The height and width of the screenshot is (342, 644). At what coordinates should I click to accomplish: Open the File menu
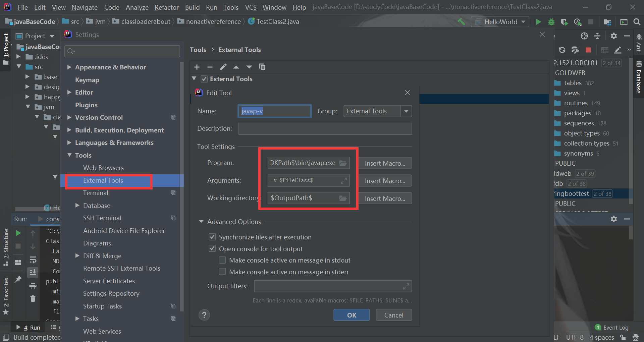click(x=22, y=7)
